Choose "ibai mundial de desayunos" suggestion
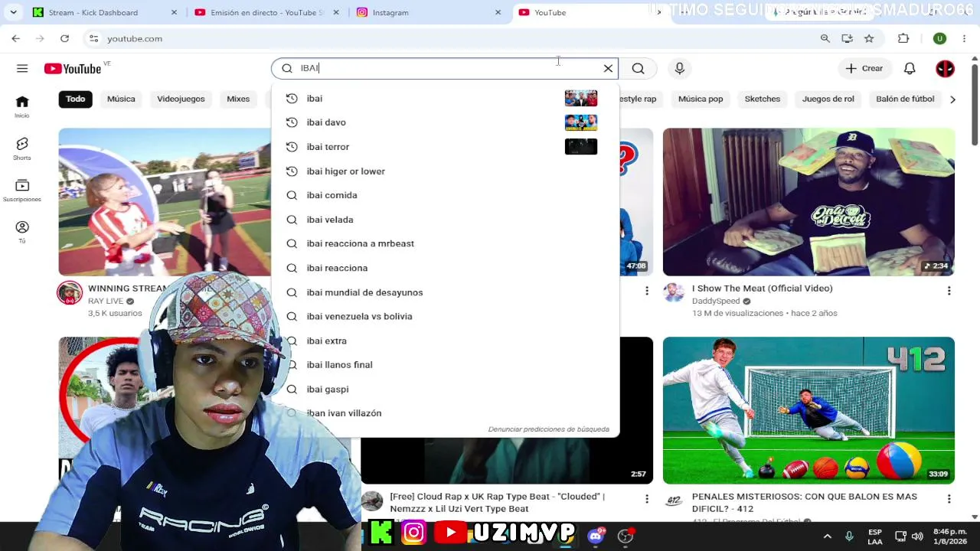Screen dimensions: 980x551 coord(444,292)
